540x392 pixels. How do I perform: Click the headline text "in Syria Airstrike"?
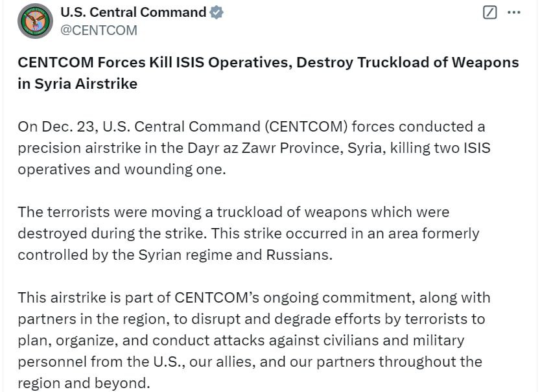(78, 84)
